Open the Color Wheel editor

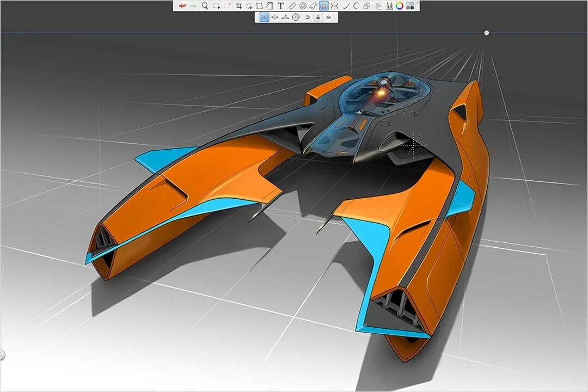tap(400, 6)
